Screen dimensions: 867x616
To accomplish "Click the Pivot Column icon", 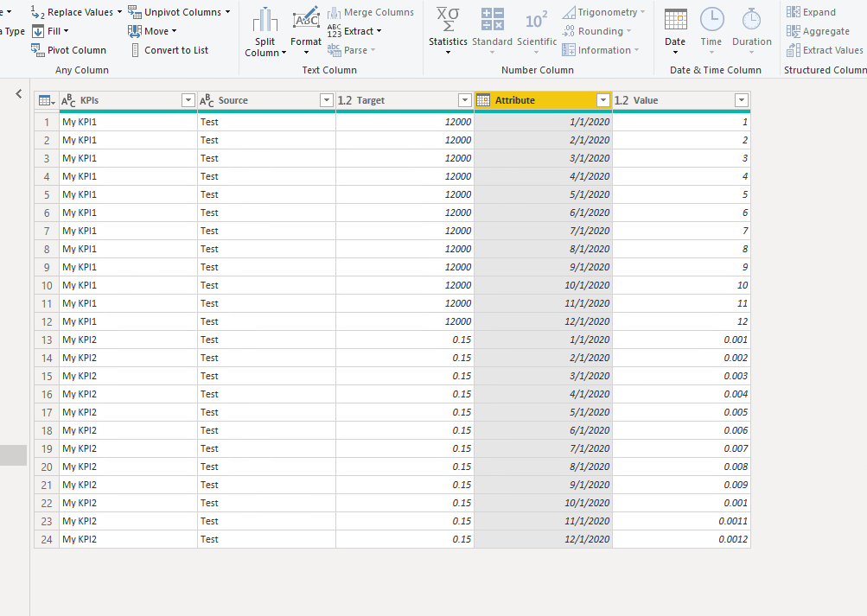I will (x=38, y=50).
